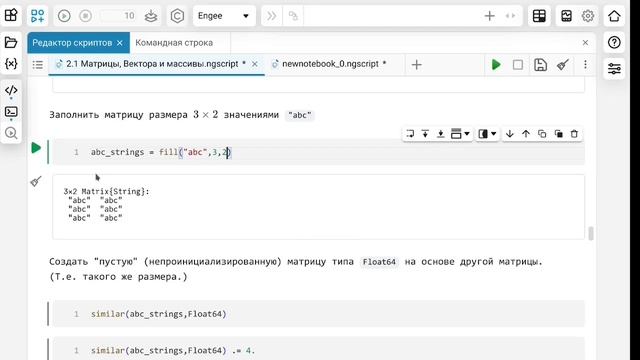Click the code line abc_strings = fill("abc",3,2)
Screen dimensions: 640x360
161,152
